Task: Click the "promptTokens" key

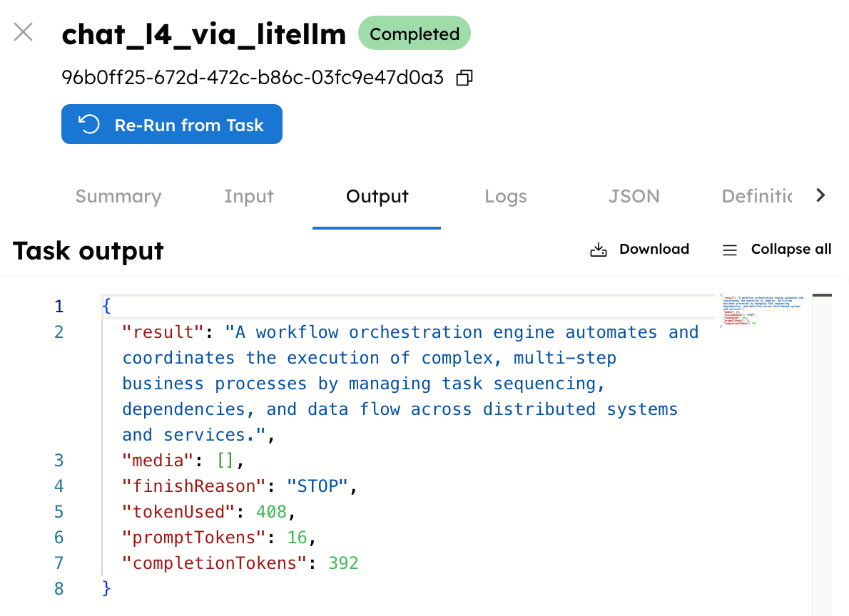Action: [194, 538]
